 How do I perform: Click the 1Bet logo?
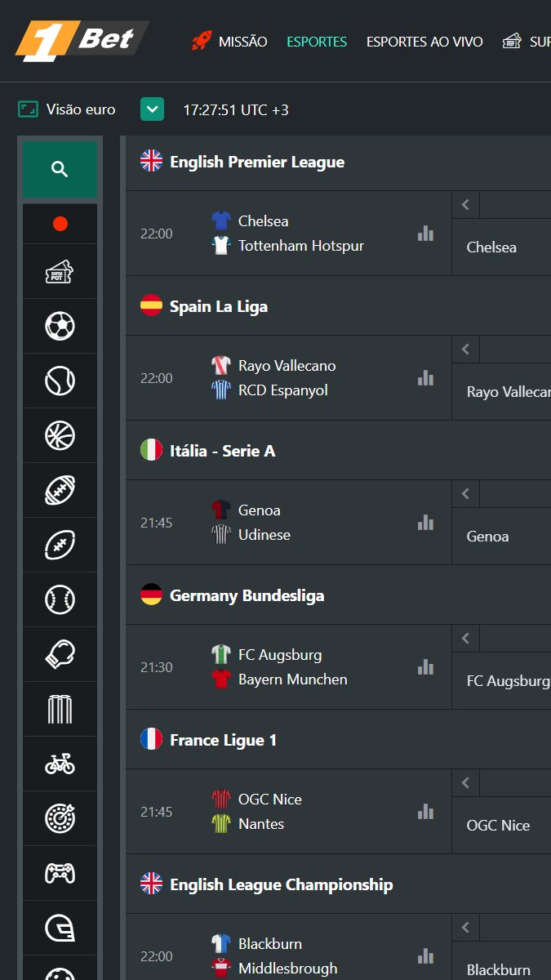point(82,41)
